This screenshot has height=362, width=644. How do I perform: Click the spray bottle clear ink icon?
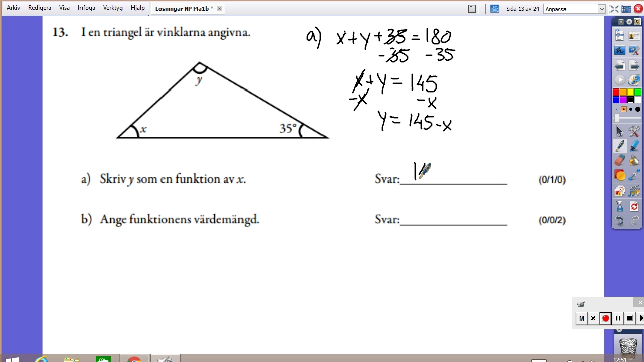coord(620,207)
